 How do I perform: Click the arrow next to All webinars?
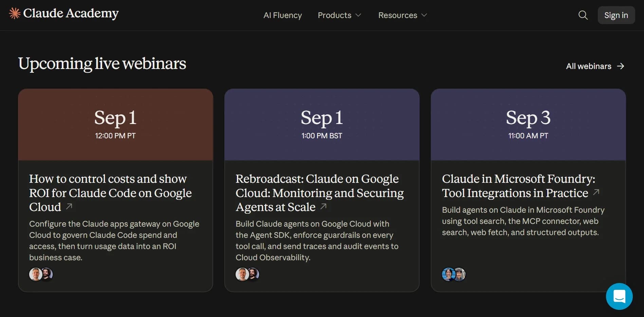click(621, 66)
